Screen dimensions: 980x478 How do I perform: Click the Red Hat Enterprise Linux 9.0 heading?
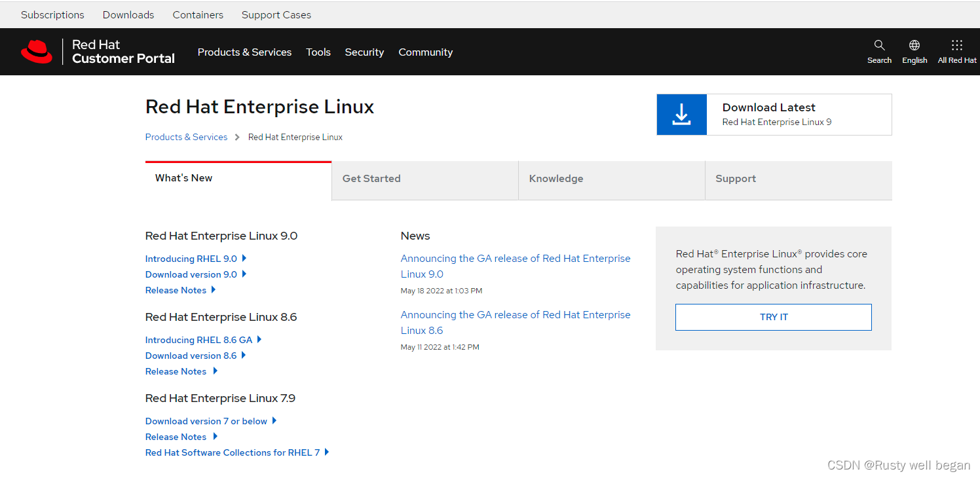tap(221, 236)
